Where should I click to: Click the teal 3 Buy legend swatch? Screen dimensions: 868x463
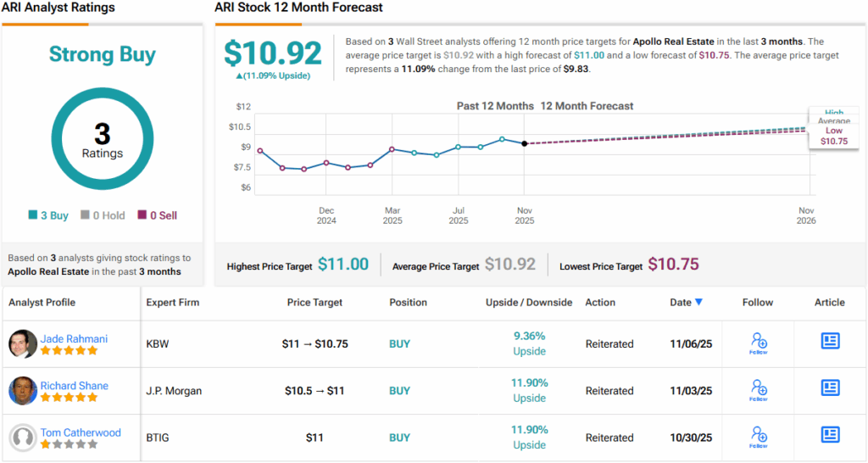click(x=32, y=215)
